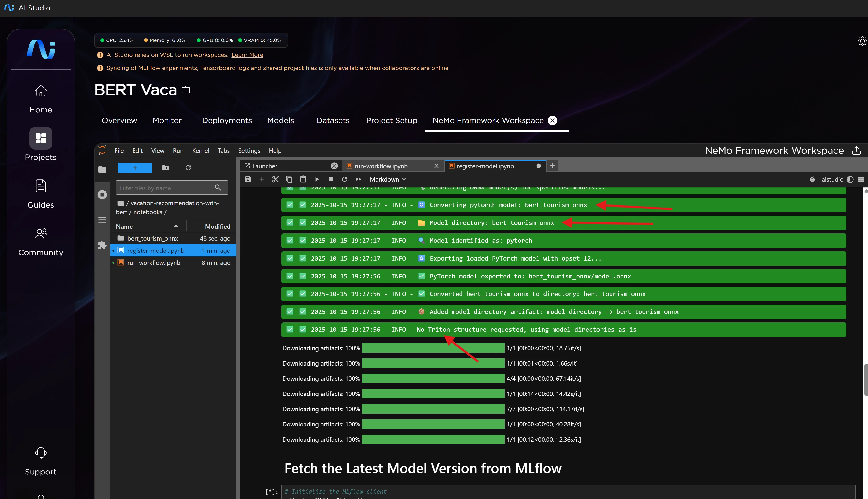The width and height of the screenshot is (868, 499).
Task: Click the debugger bug icon in toolbar
Action: point(812,179)
